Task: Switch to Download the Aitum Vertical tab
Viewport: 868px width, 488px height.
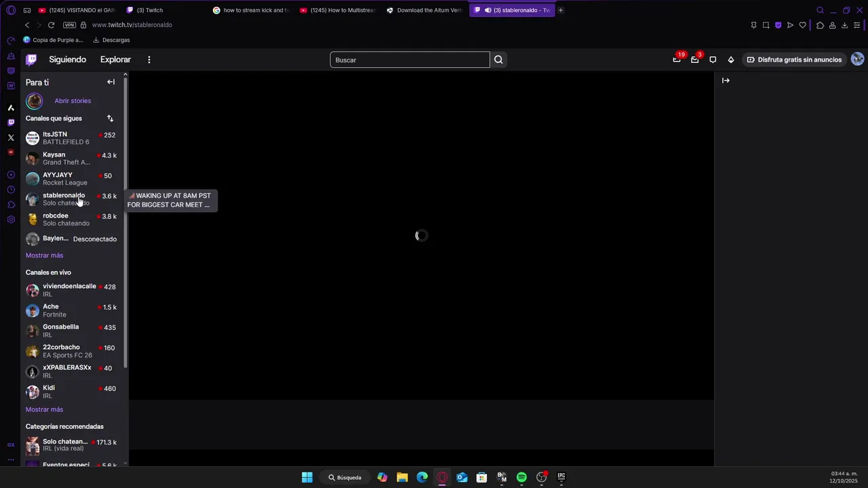Action: coord(424,10)
